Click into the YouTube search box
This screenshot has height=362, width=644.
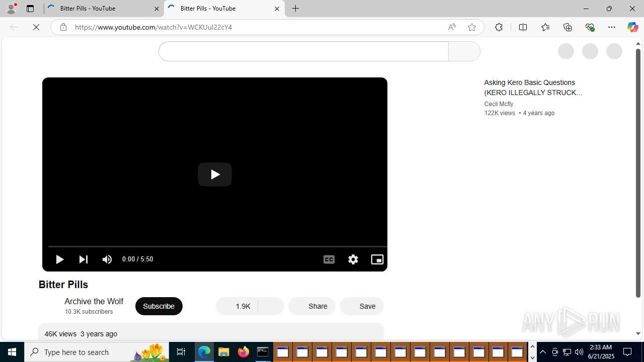coord(303,51)
